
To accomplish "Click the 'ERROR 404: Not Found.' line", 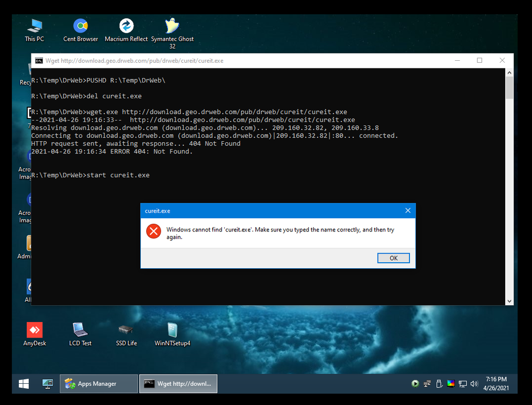I will click(x=112, y=151).
